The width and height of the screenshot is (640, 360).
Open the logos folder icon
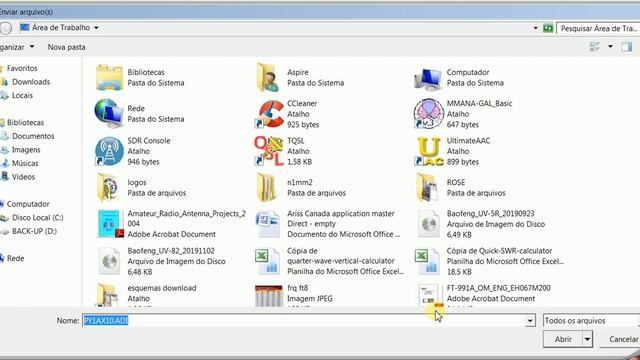108,187
